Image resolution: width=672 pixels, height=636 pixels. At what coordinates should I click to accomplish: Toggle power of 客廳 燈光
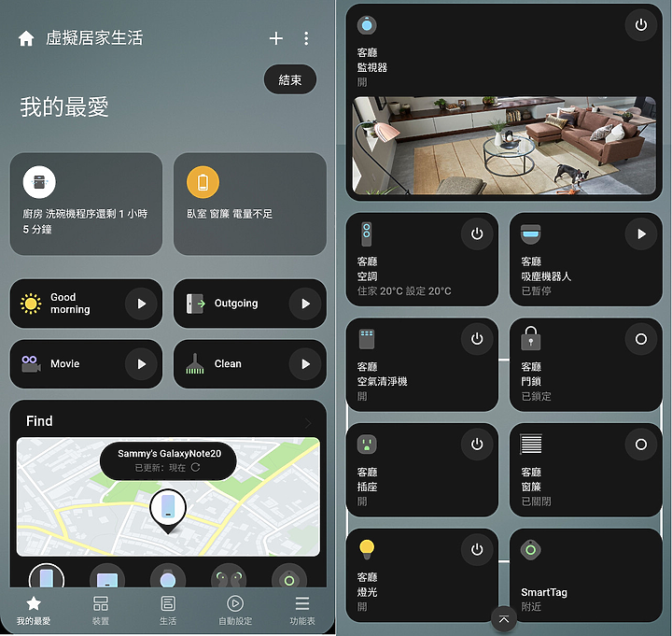pos(477,550)
